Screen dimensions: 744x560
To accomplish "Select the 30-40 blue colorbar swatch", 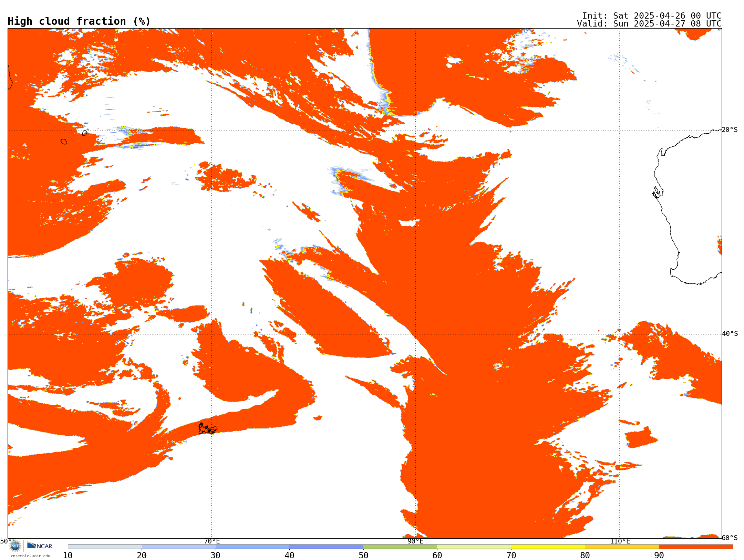I will click(252, 547).
